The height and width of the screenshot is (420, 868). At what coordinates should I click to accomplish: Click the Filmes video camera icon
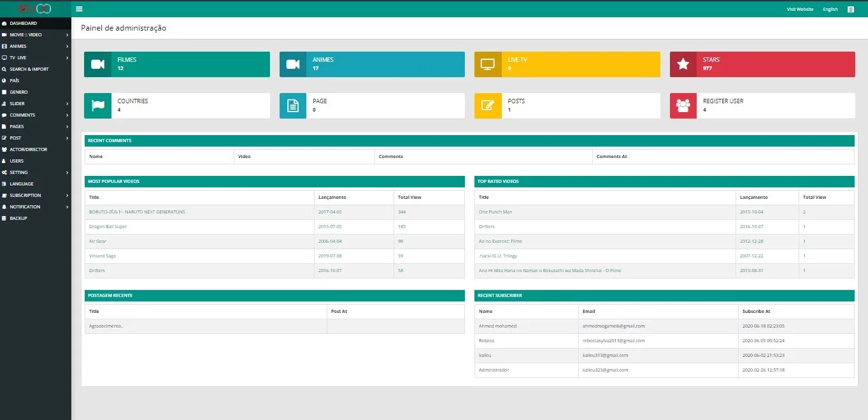pos(97,64)
